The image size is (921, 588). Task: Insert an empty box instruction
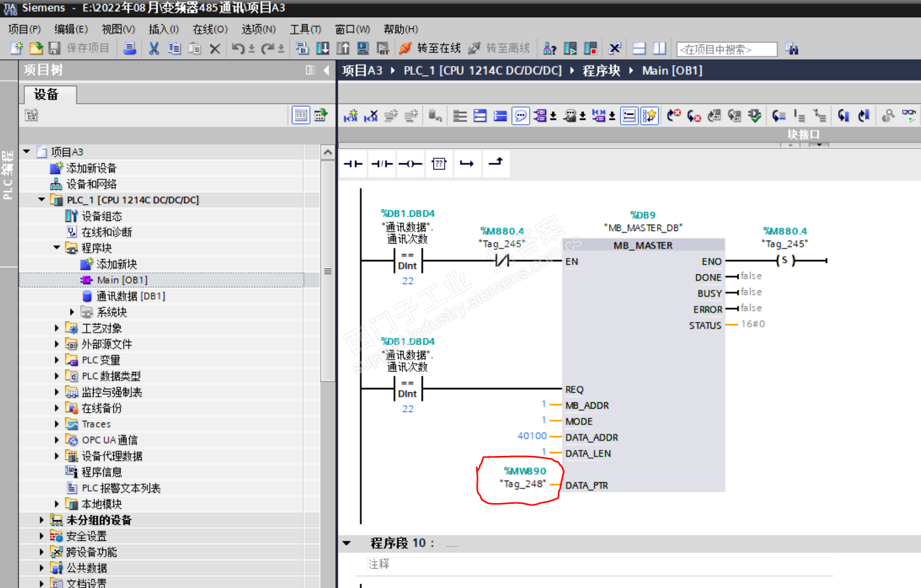click(x=439, y=164)
